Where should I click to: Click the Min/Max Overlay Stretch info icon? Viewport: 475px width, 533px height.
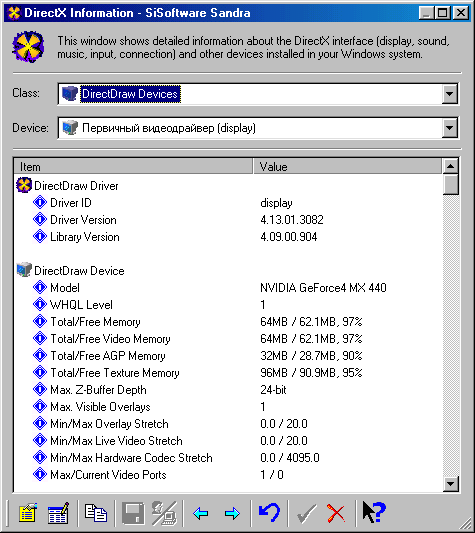[x=40, y=423]
